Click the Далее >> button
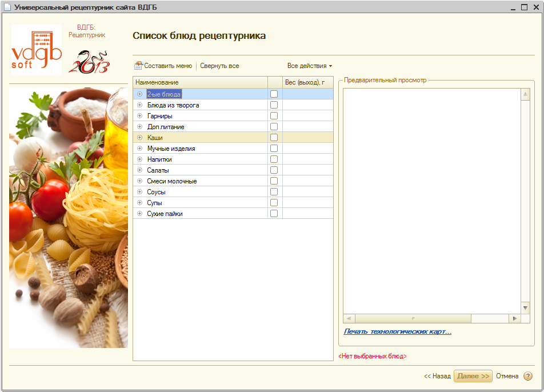The image size is (544, 392). (473, 376)
